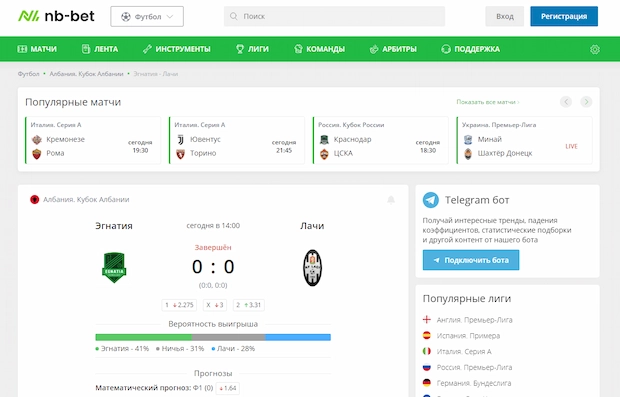This screenshot has height=397, width=620.
Task: Go to Футбол breadcrumb
Action: 28,74
